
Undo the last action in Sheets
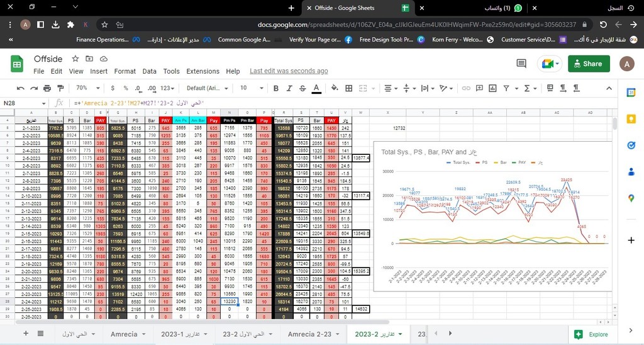[x=21, y=88]
